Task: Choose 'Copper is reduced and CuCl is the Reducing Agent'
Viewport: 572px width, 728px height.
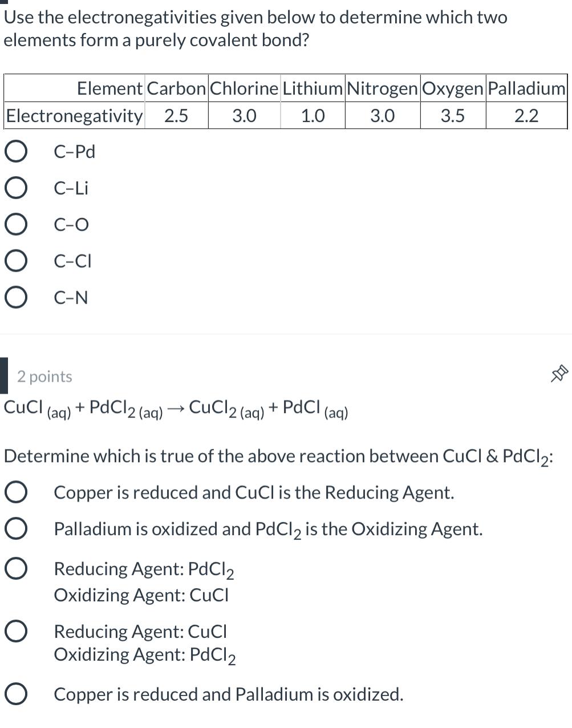Action: [x=17, y=491]
